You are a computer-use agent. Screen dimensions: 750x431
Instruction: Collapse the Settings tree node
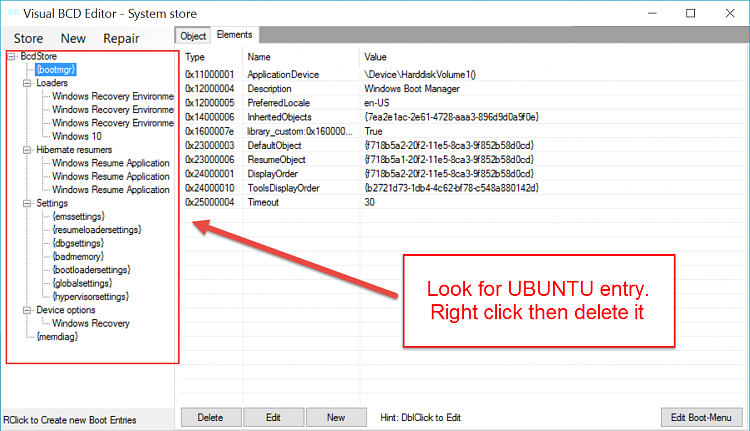click(x=27, y=203)
